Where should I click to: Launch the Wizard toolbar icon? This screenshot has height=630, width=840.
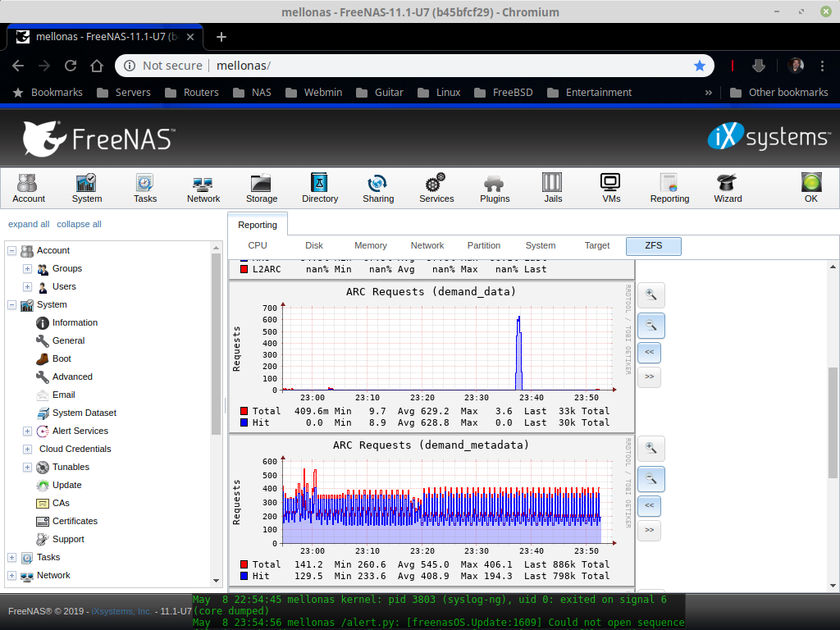pyautogui.click(x=728, y=188)
